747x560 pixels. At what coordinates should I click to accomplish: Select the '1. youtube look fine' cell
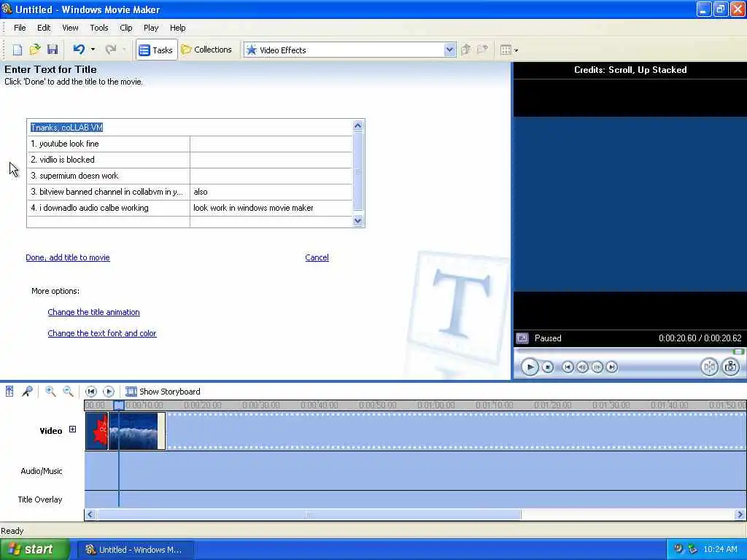point(109,144)
